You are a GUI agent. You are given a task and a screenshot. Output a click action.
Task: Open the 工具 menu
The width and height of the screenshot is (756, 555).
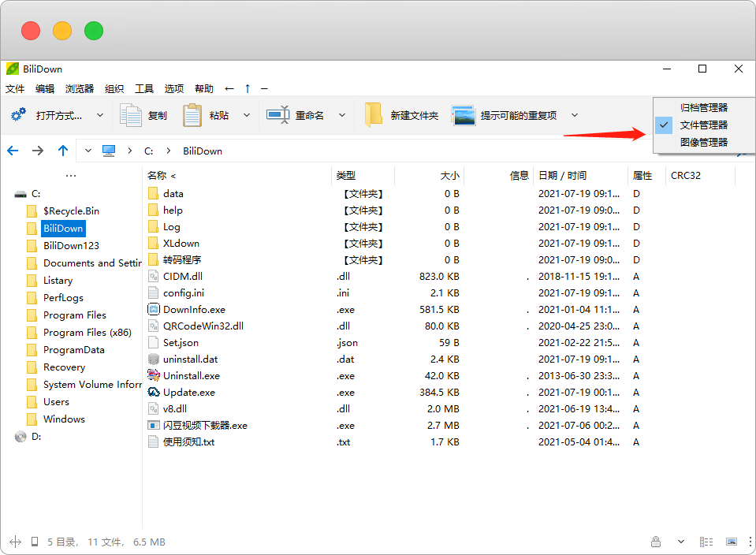coord(144,88)
